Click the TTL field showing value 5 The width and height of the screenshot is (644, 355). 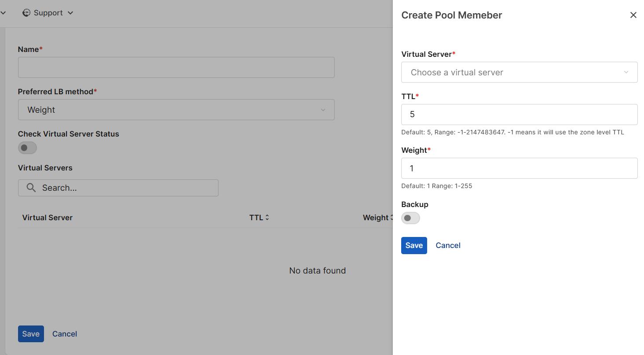(519, 114)
